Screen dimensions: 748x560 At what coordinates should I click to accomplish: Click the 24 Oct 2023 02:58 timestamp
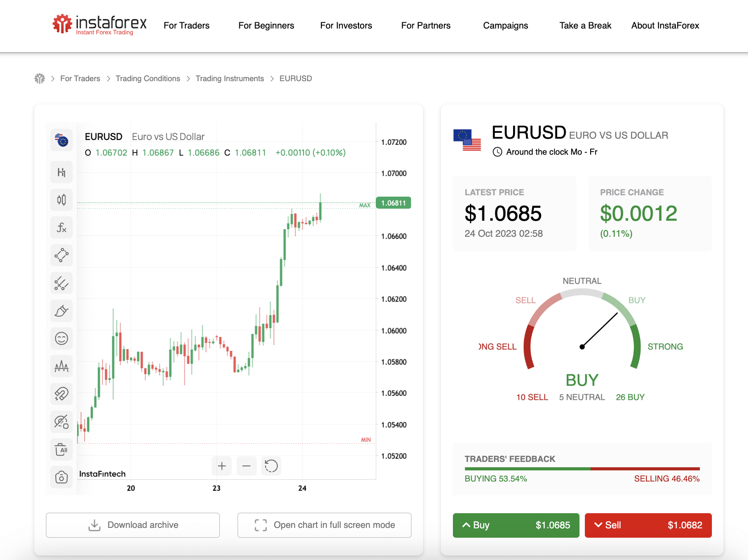coord(504,234)
